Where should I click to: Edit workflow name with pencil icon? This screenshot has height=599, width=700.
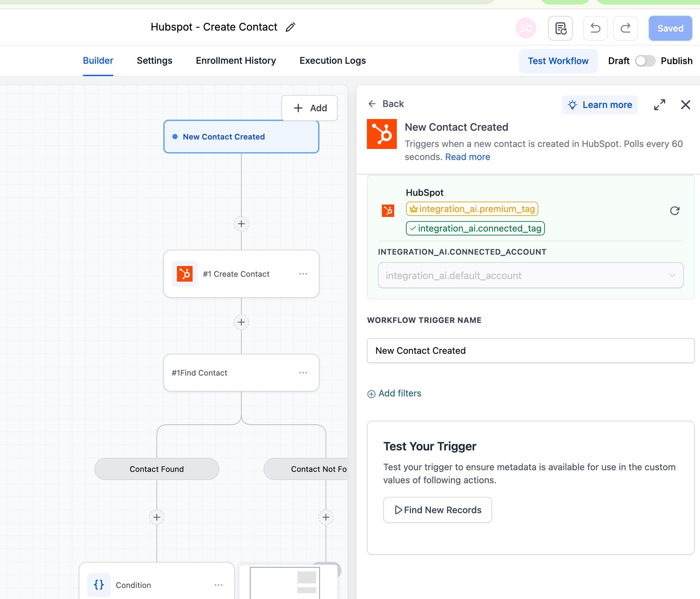click(x=290, y=27)
